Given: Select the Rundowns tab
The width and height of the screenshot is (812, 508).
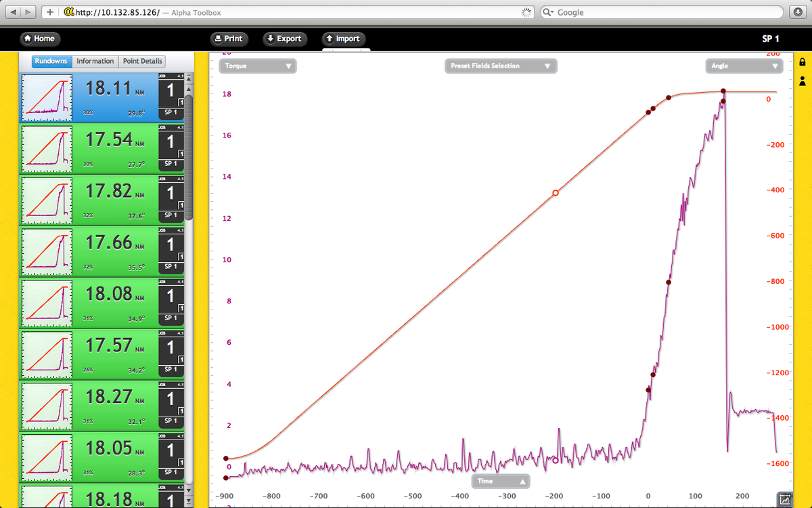Looking at the screenshot, I should point(51,61).
